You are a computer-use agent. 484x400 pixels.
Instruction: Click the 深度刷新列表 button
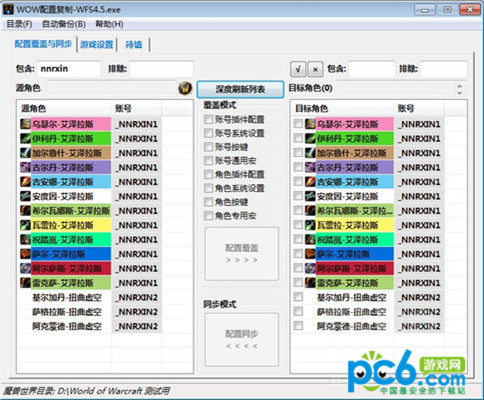point(240,89)
